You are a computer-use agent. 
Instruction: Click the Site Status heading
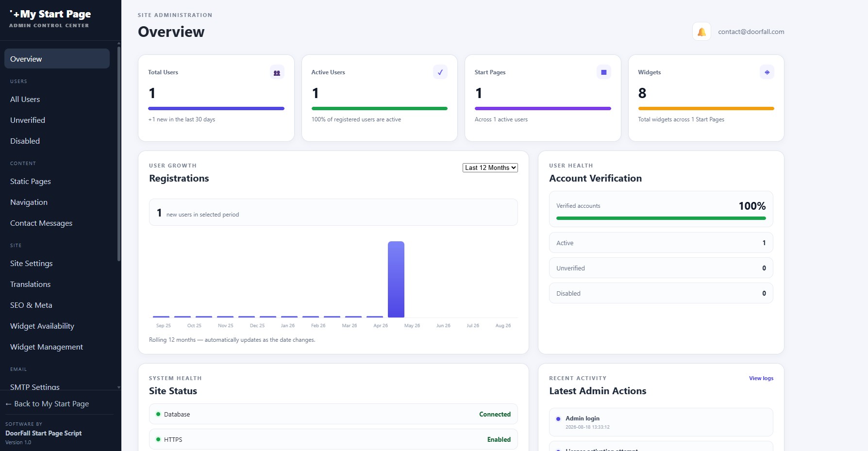173,391
